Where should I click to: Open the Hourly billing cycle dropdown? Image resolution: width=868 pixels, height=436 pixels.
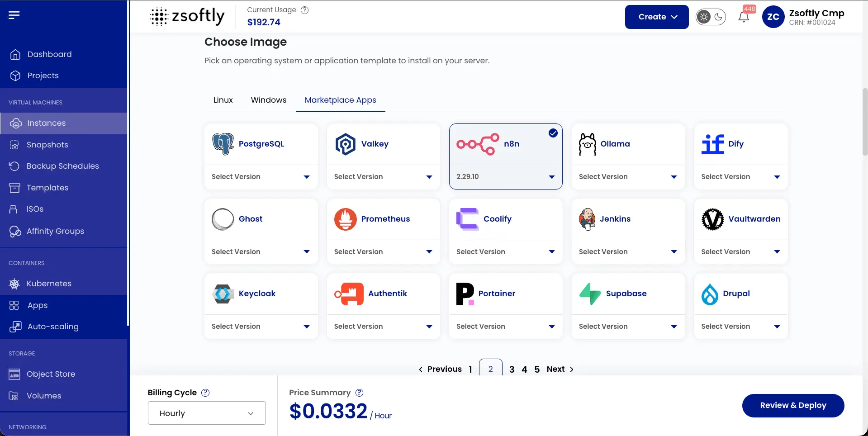click(207, 413)
